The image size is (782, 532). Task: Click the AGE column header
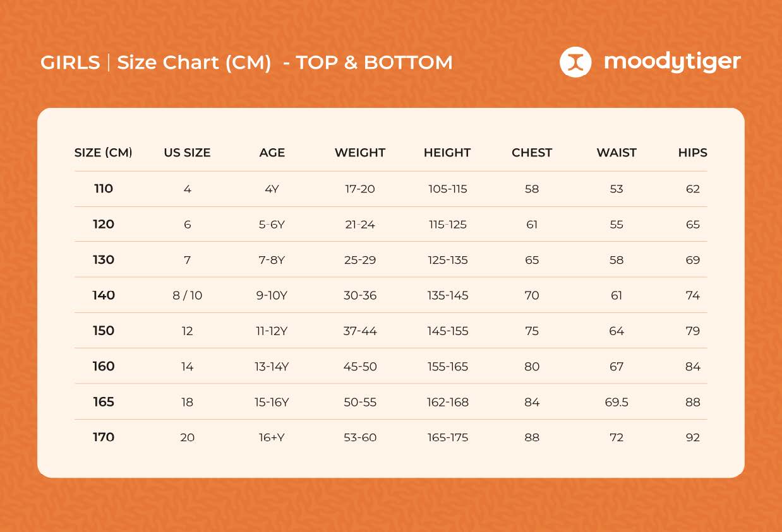click(272, 153)
